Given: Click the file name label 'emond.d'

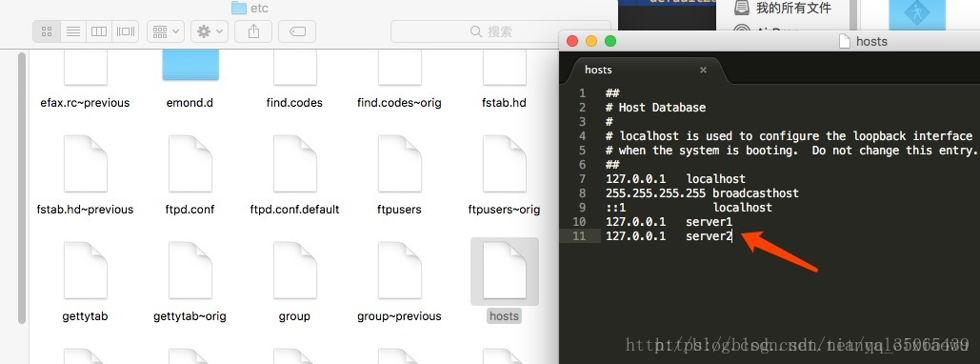Looking at the screenshot, I should coord(190,103).
